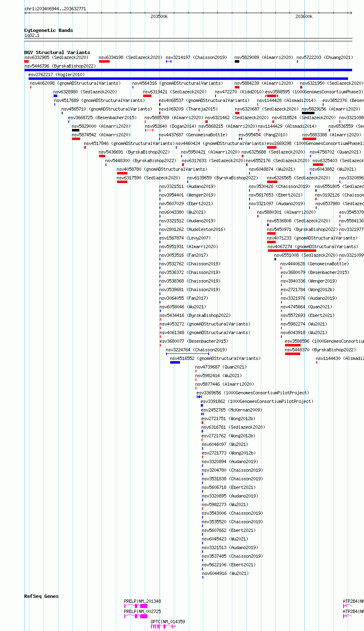Select variant esv2452765 (McKernan2009)

point(231,410)
